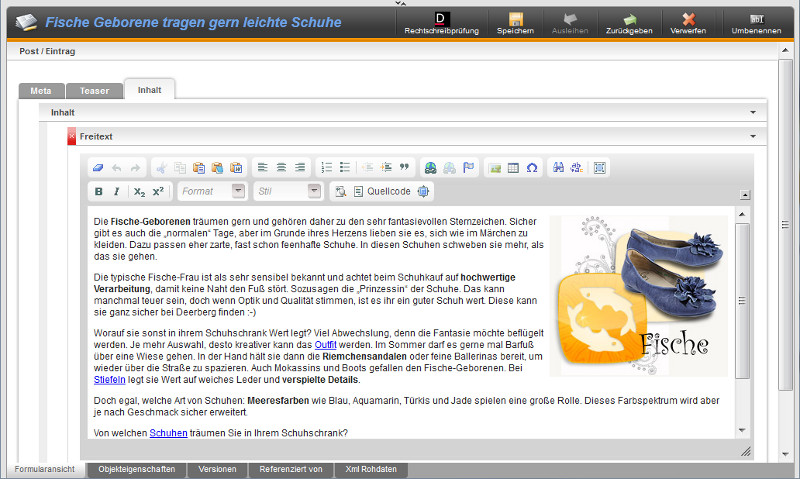800x479 pixels.
Task: Insert special character (Omega icon)
Action: (531, 168)
